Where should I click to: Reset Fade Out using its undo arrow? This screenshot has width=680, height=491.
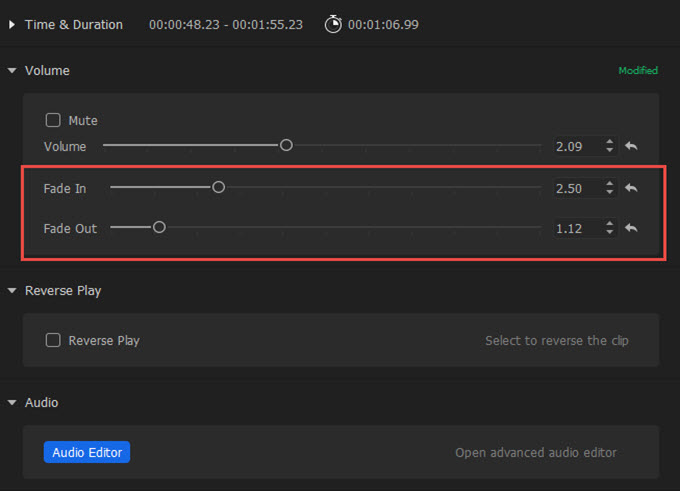(631, 228)
